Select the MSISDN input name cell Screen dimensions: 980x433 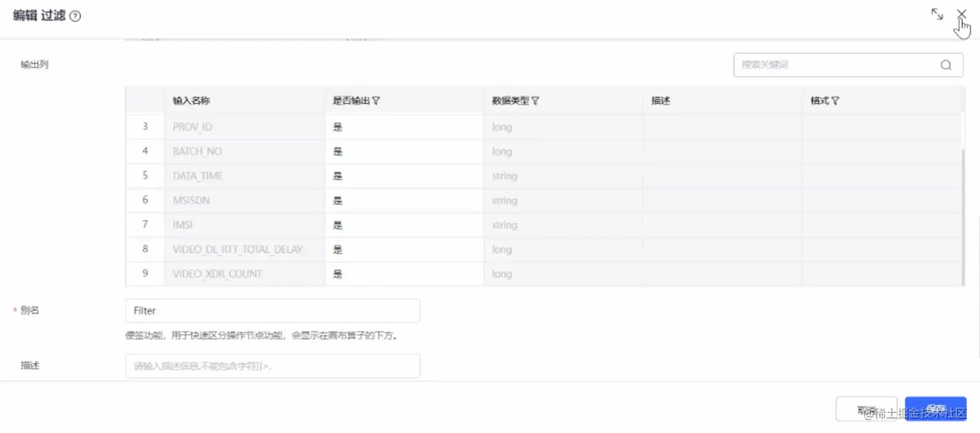[245, 201]
